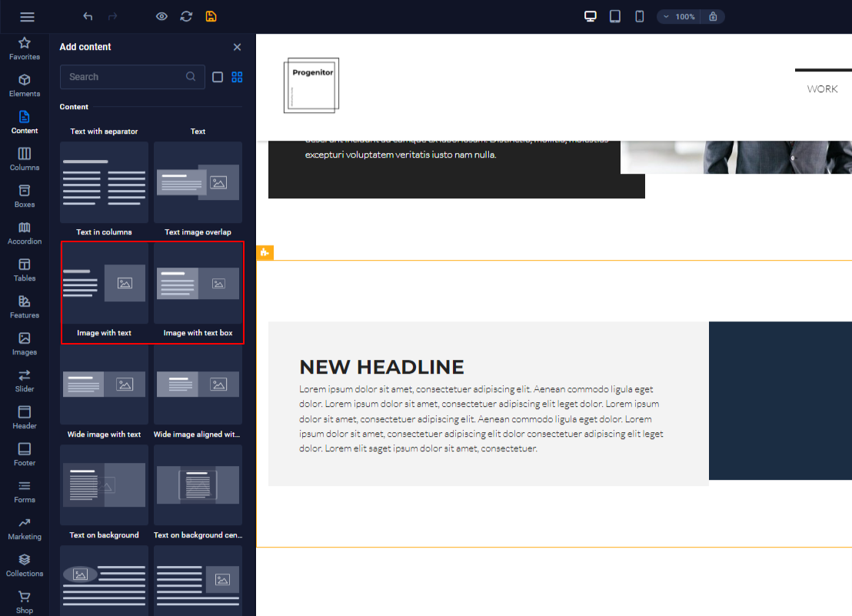
Task: Select the Text element thumbnail
Action: (x=198, y=132)
